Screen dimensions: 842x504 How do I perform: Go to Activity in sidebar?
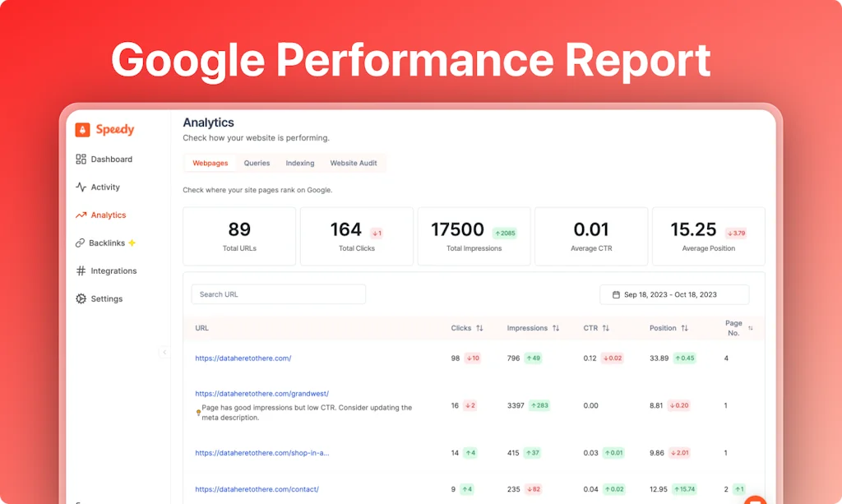(x=98, y=187)
